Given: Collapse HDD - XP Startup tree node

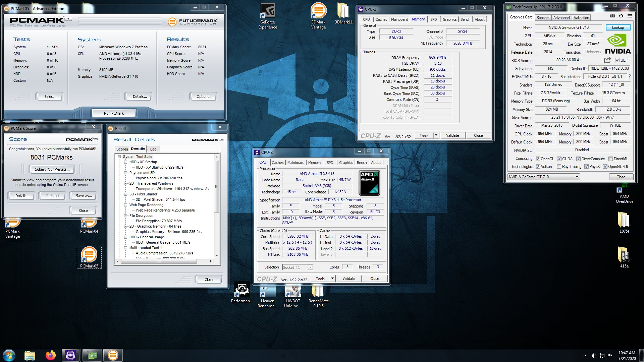Looking at the screenshot, I should 125,162.
